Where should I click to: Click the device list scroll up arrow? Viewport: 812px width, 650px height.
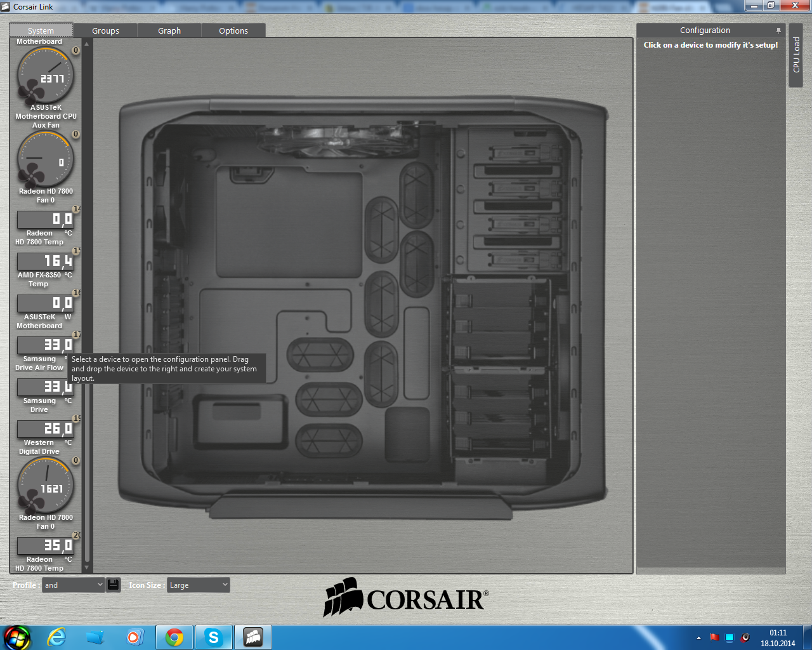point(87,44)
